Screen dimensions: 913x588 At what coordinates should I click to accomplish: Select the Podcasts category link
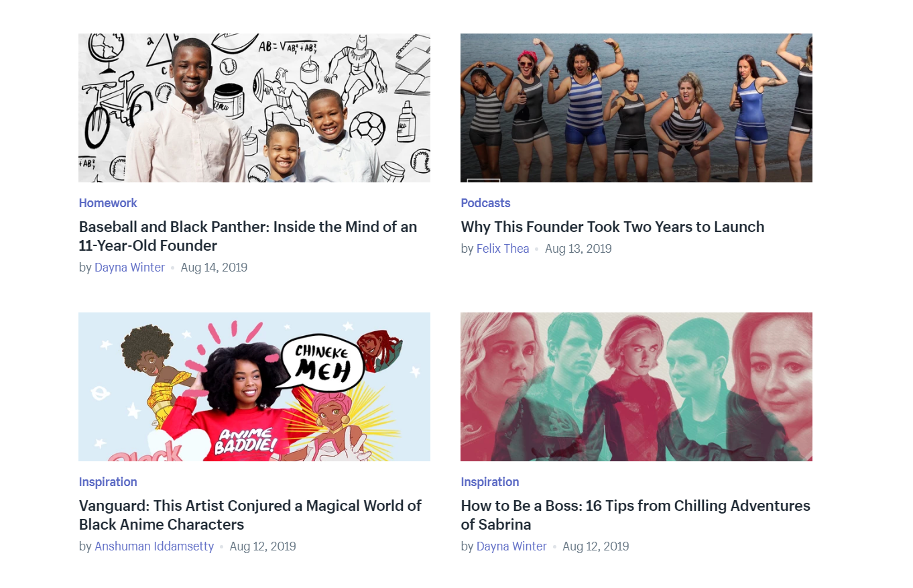(x=485, y=203)
